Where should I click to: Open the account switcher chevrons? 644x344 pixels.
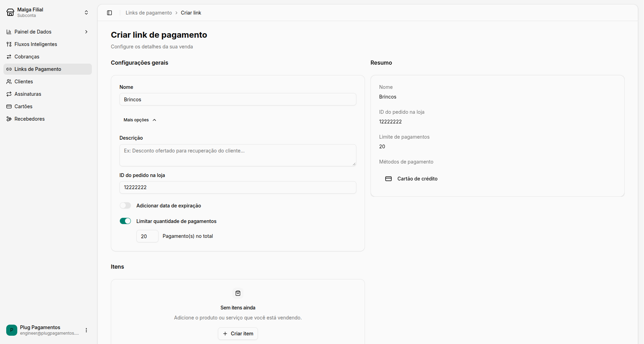(x=86, y=12)
